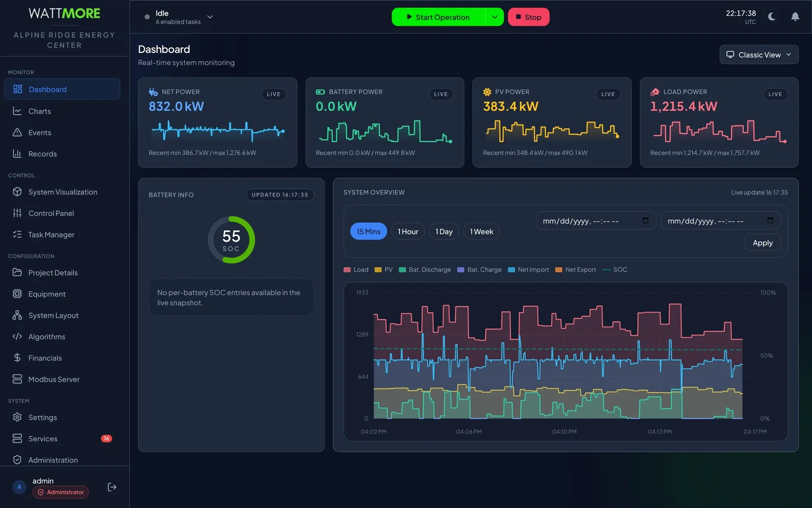Open notifications bell icon
812x508 pixels.
[795, 17]
